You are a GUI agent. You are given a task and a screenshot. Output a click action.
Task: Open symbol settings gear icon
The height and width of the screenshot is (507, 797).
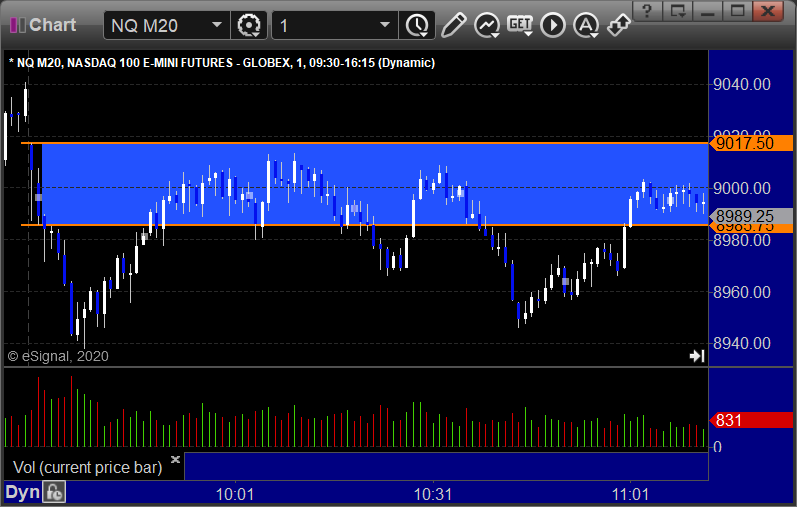tap(249, 25)
